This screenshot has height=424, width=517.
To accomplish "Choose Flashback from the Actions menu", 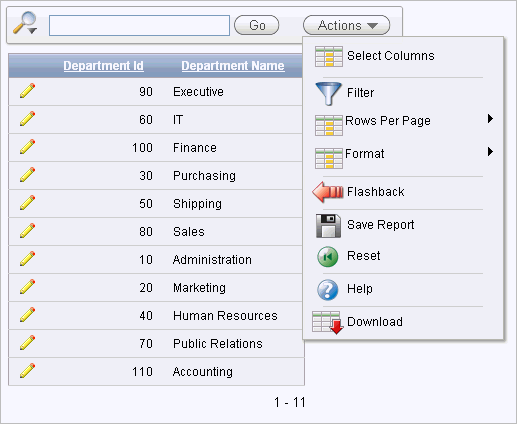I will [376, 192].
